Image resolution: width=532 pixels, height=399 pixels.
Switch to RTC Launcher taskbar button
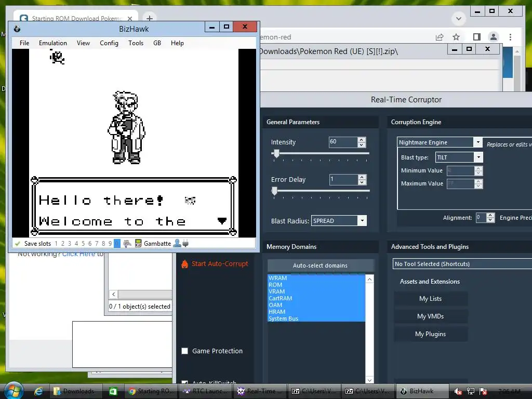tap(206, 391)
